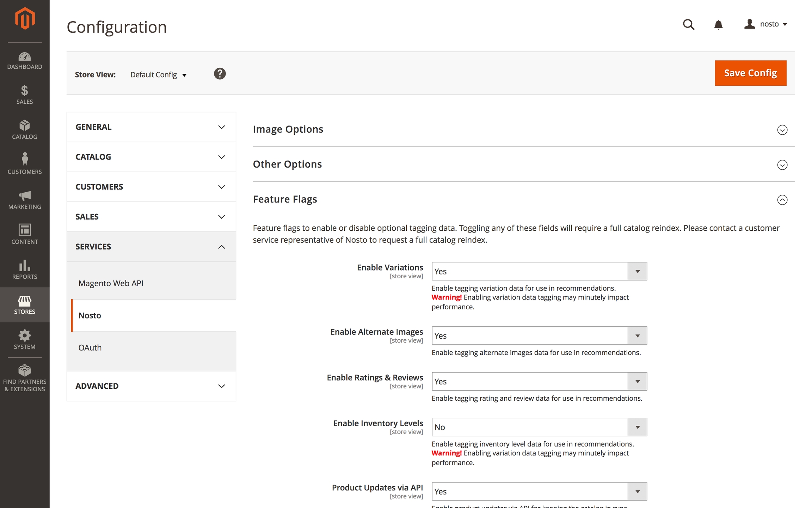Viewport: 812px width, 508px height.
Task: Select the OAuth services tab
Action: coord(90,347)
